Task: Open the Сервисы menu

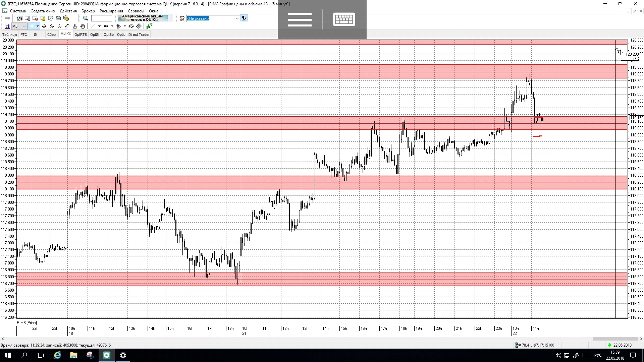Action: tap(136, 11)
